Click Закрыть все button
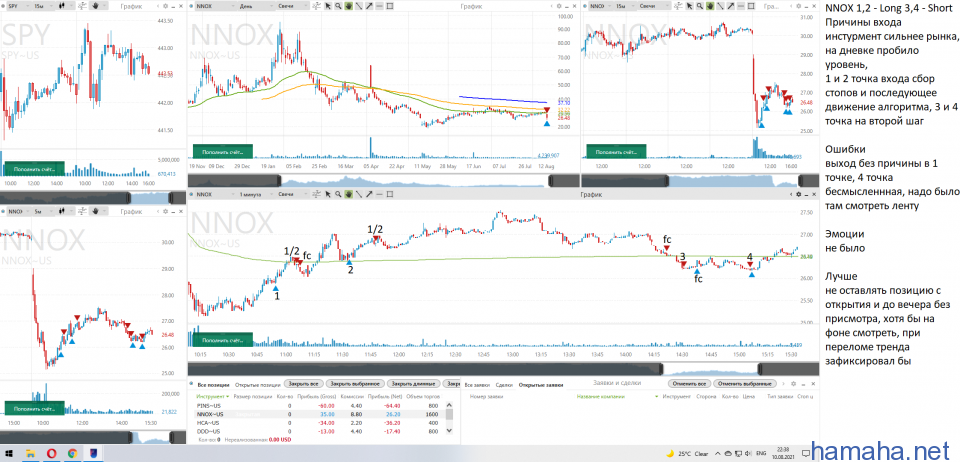960x462 pixels. tap(302, 384)
